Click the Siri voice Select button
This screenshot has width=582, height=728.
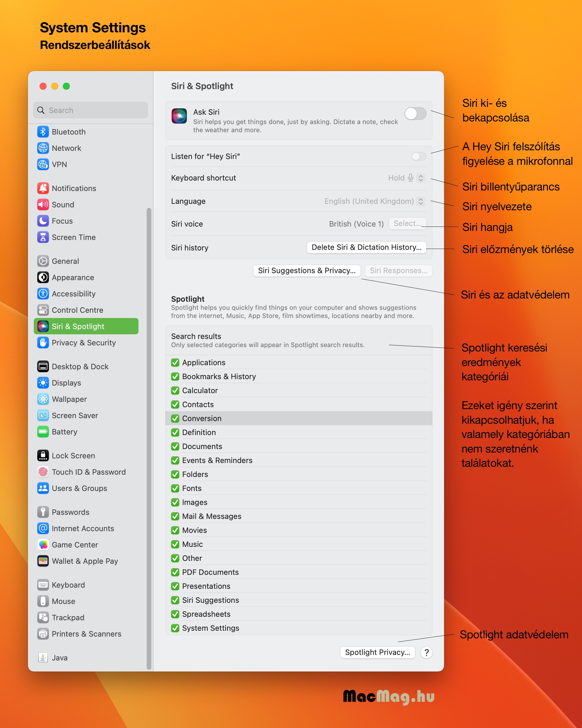coord(407,224)
